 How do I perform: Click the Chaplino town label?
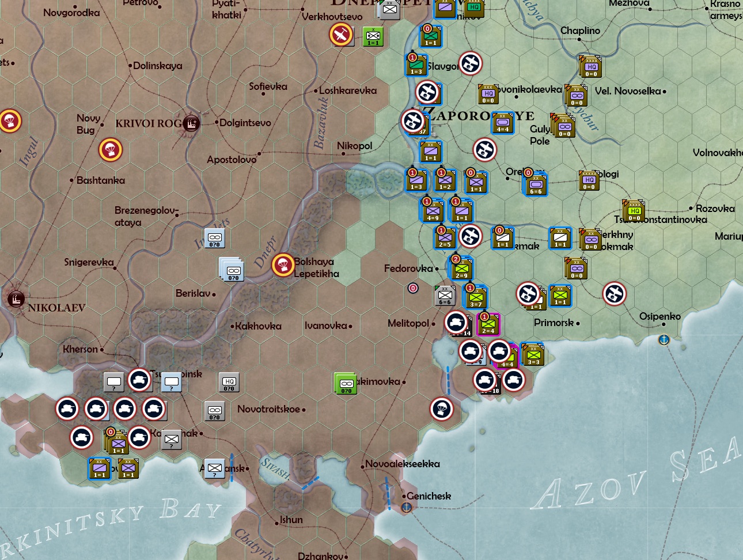click(580, 31)
